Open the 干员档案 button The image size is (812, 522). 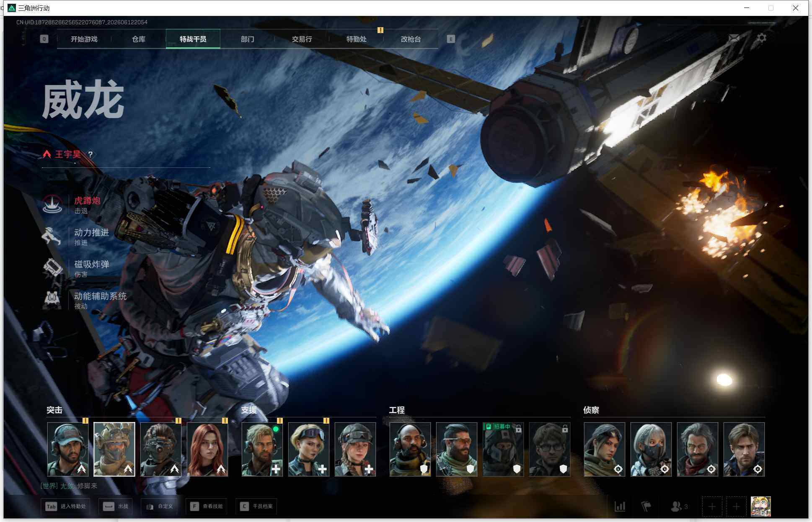point(256,507)
